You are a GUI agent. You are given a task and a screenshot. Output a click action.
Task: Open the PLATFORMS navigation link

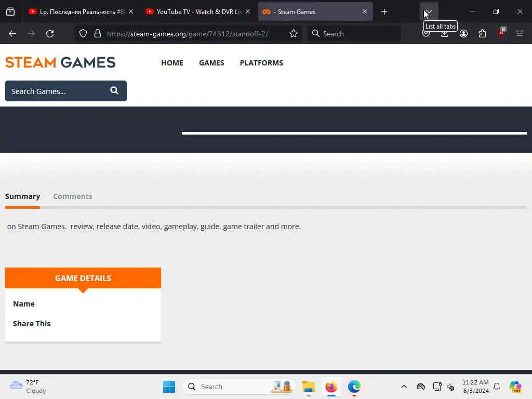[x=261, y=63]
